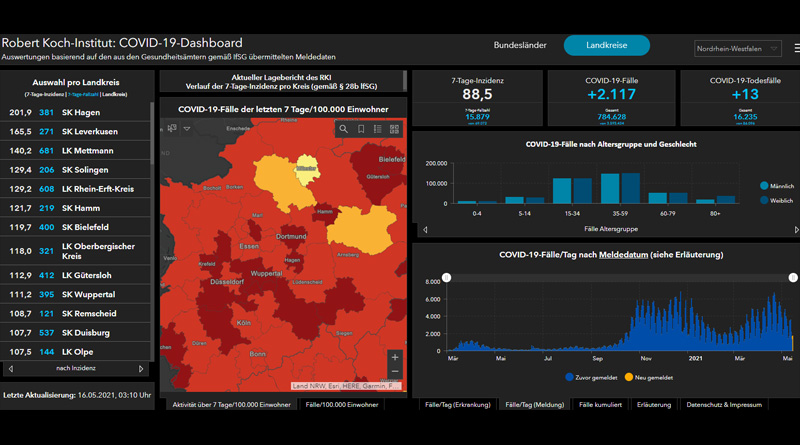Click the Köln area on the map
The image size is (800, 445).
point(244,323)
